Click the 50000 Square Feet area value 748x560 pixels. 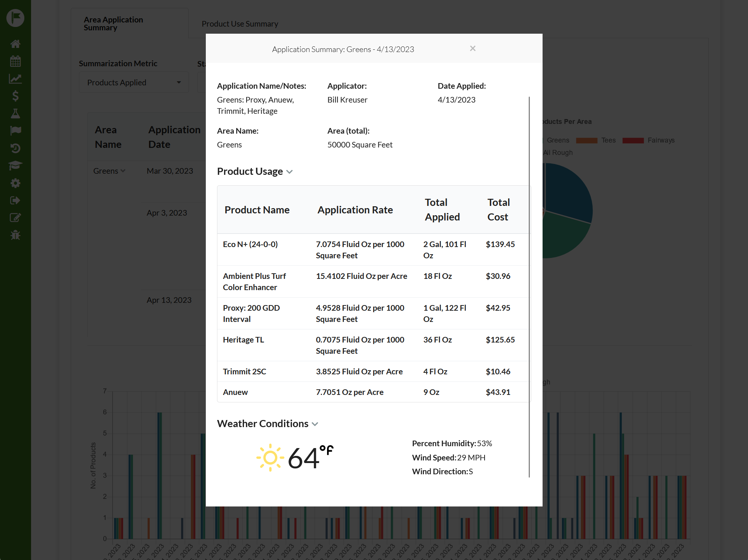(x=360, y=144)
